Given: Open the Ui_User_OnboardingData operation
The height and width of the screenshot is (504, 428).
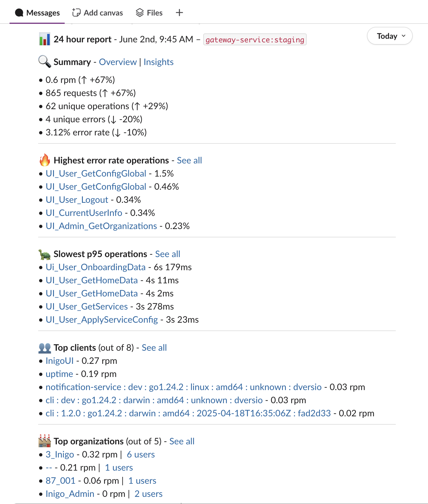Looking at the screenshot, I should pyautogui.click(x=95, y=267).
